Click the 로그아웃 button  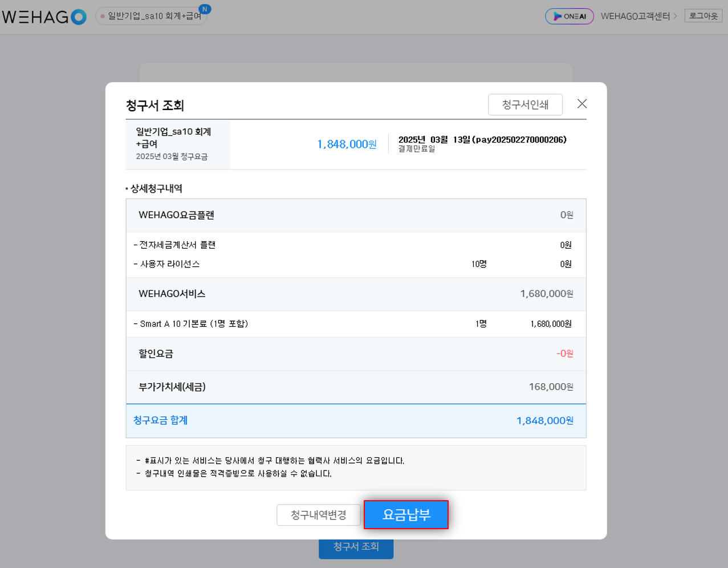pos(703,16)
